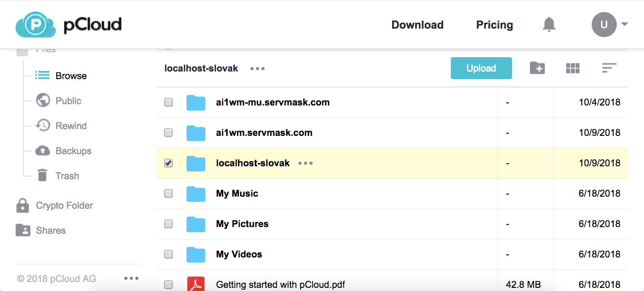This screenshot has height=291, width=644.
Task: Select the My Music folder checkbox
Action: click(169, 194)
